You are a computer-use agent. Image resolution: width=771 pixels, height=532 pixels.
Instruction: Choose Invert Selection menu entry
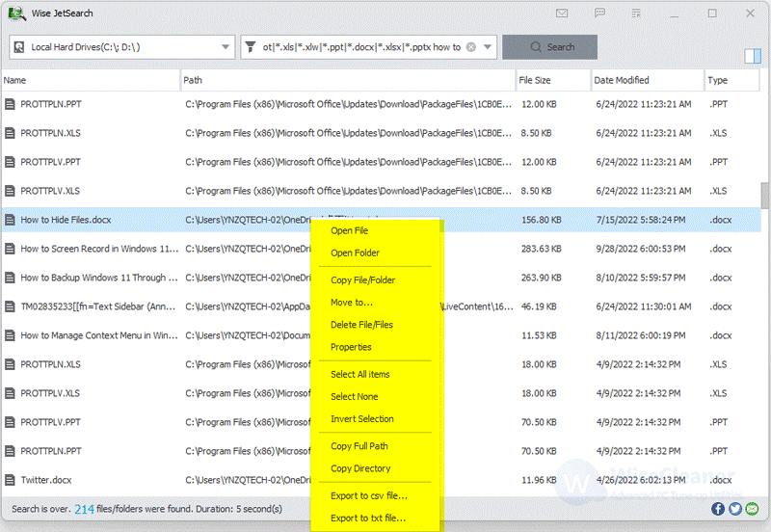click(362, 419)
